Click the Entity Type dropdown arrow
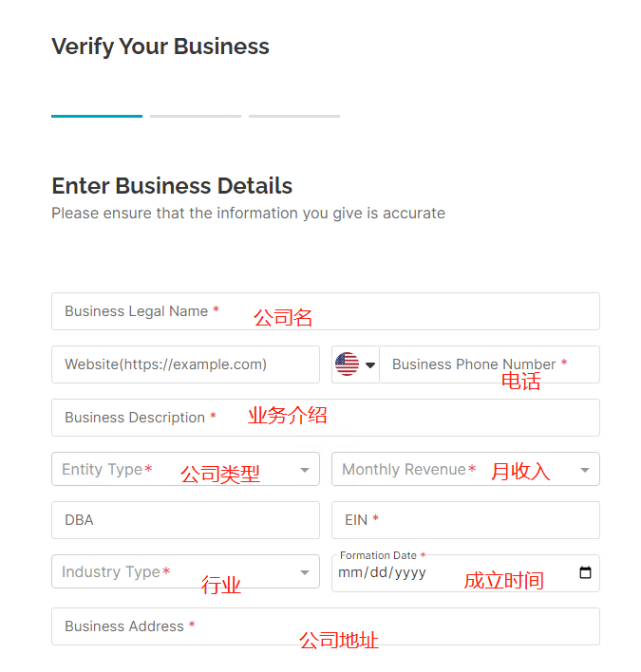The image size is (641, 672). pyautogui.click(x=305, y=470)
